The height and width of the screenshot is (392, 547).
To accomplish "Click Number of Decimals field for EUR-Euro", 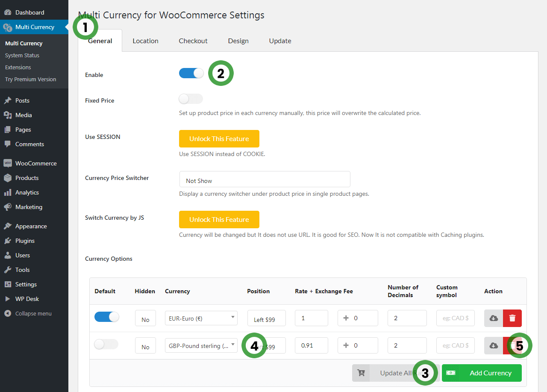I will click(x=407, y=318).
